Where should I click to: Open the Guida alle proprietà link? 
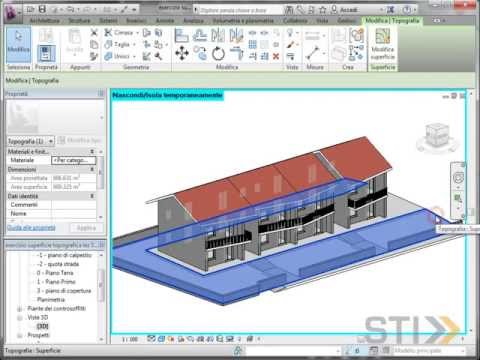coord(31,228)
